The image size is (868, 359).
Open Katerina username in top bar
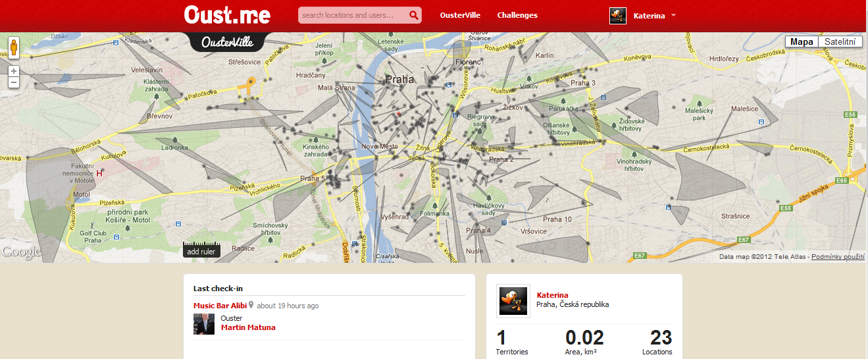pyautogui.click(x=649, y=16)
